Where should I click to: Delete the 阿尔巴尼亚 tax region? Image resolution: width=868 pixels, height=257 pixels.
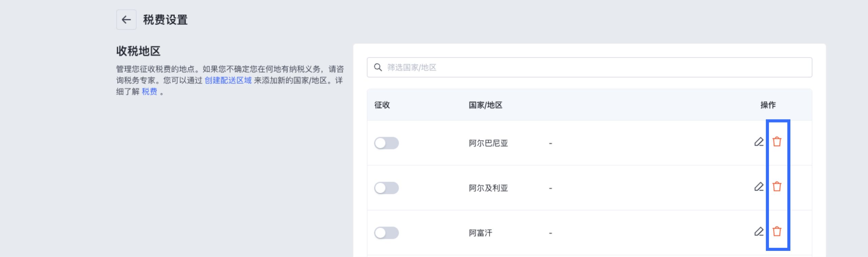(777, 142)
